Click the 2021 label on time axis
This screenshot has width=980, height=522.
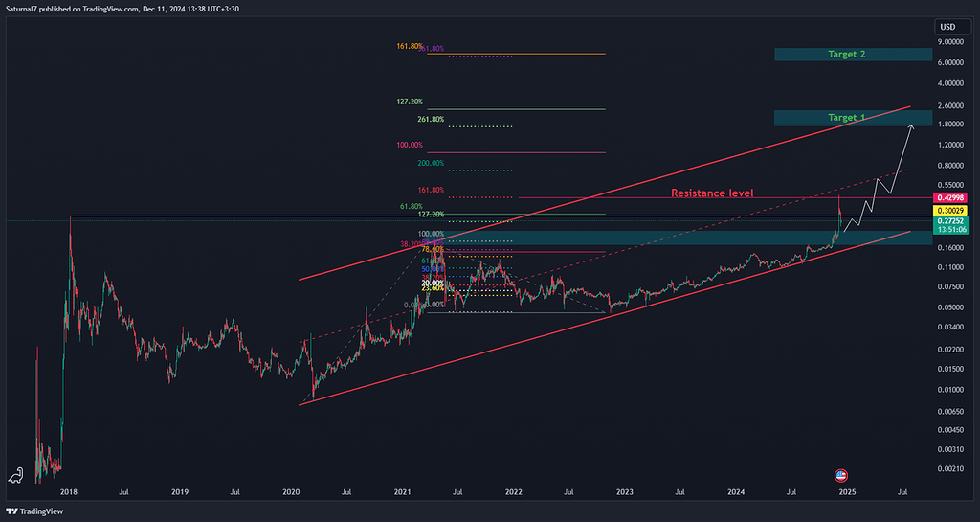click(402, 492)
